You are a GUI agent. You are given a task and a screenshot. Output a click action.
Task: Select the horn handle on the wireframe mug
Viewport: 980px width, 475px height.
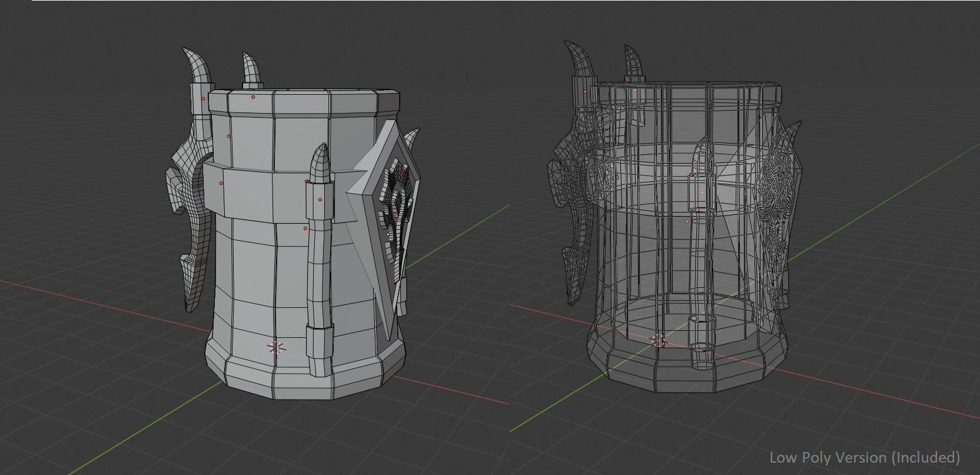coord(573,174)
